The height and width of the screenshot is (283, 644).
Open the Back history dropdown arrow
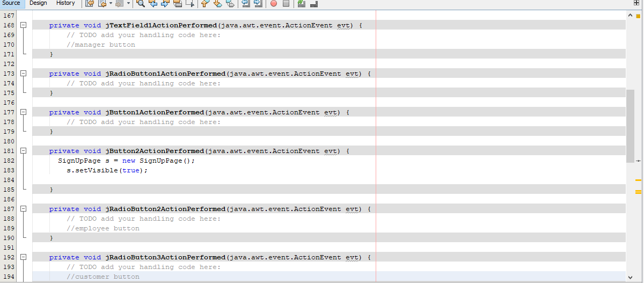point(111,4)
